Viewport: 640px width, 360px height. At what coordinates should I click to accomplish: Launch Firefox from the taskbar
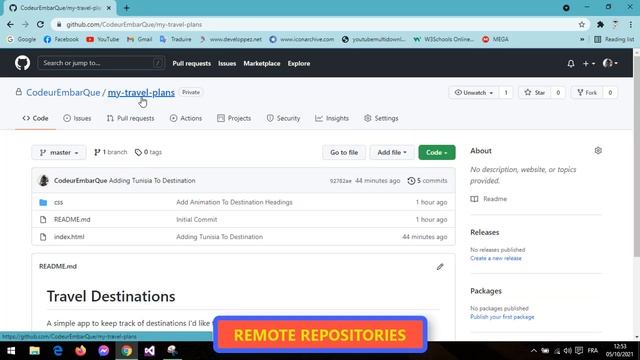pos(80,351)
